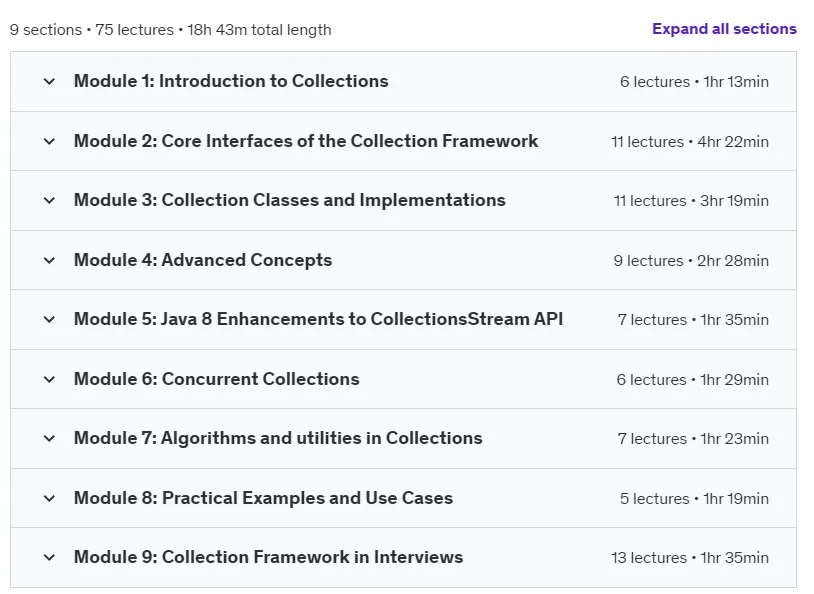This screenshot has width=814, height=594.
Task: Open Module 2: Core Interfaces title
Action: pyautogui.click(x=306, y=141)
